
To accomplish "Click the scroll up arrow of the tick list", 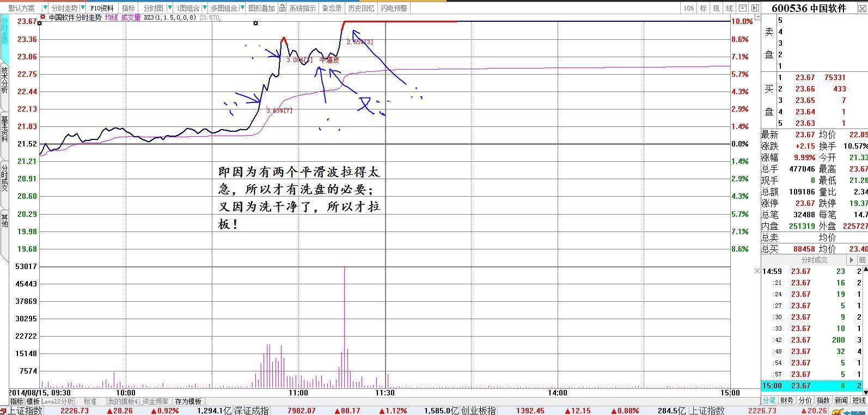I will pyautogui.click(x=865, y=270).
